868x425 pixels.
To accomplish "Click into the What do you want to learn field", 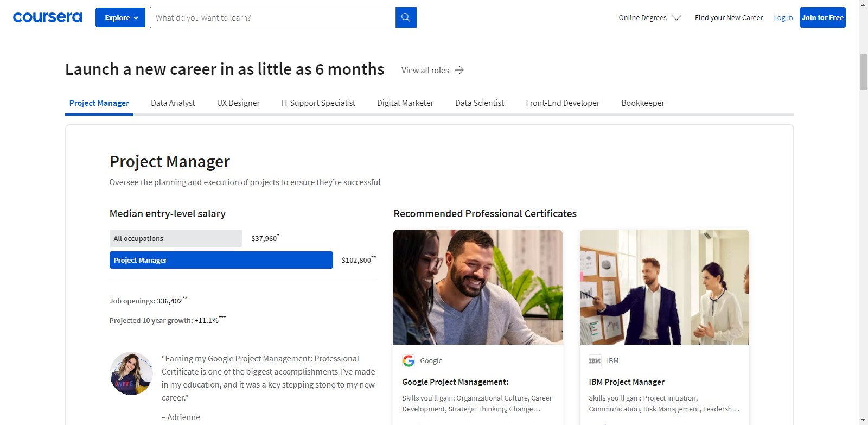I will (x=272, y=17).
